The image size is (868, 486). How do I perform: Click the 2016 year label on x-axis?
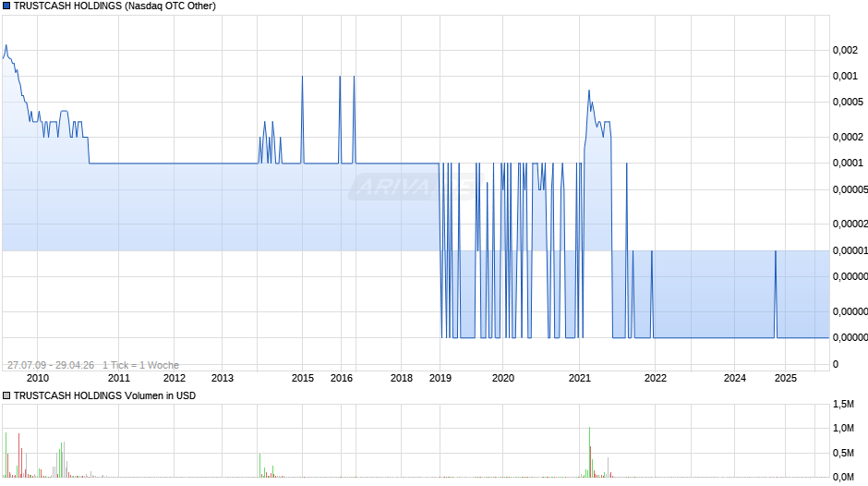pyautogui.click(x=342, y=378)
